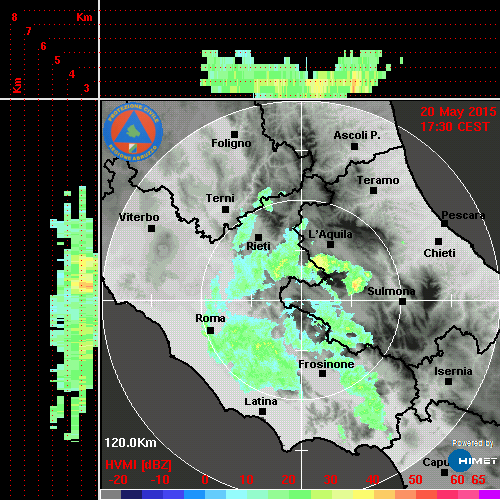Click the red core in the side vertical cross-section

point(87,286)
